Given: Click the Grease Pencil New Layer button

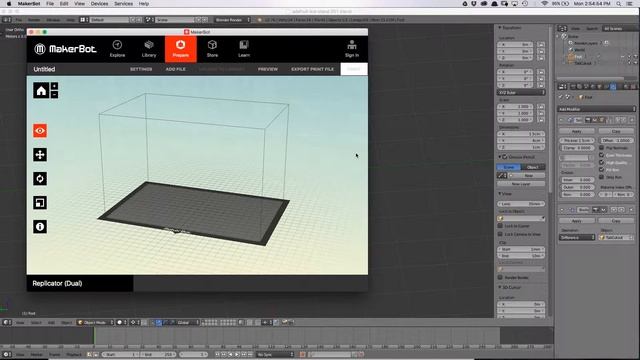Looking at the screenshot, I should pyautogui.click(x=521, y=184).
